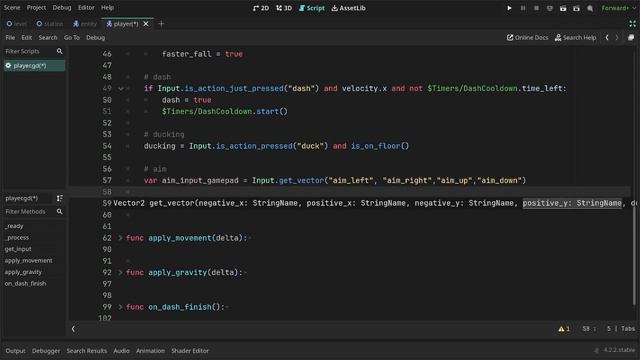Switch to the station scene tab
This screenshot has width=640, height=360.
tap(50, 24)
